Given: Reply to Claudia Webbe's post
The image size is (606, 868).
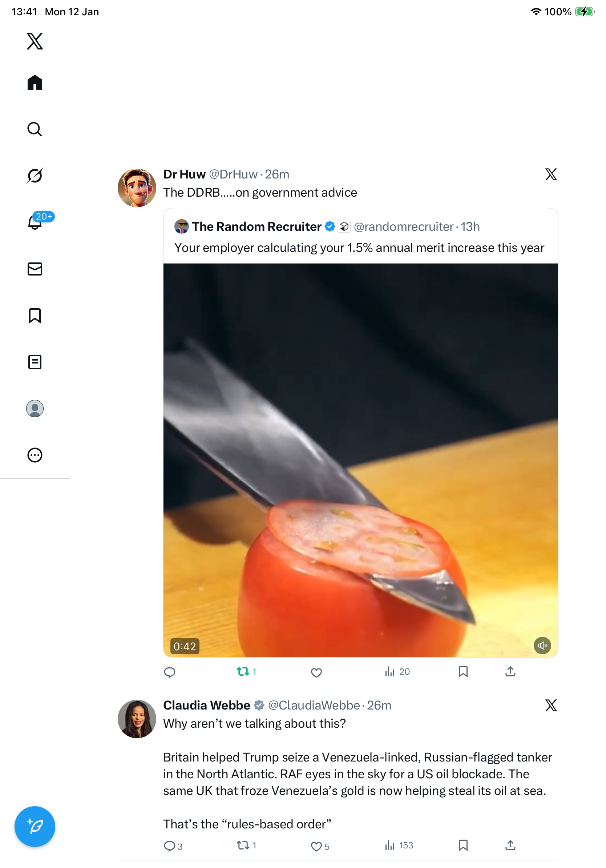Looking at the screenshot, I should pos(169,846).
